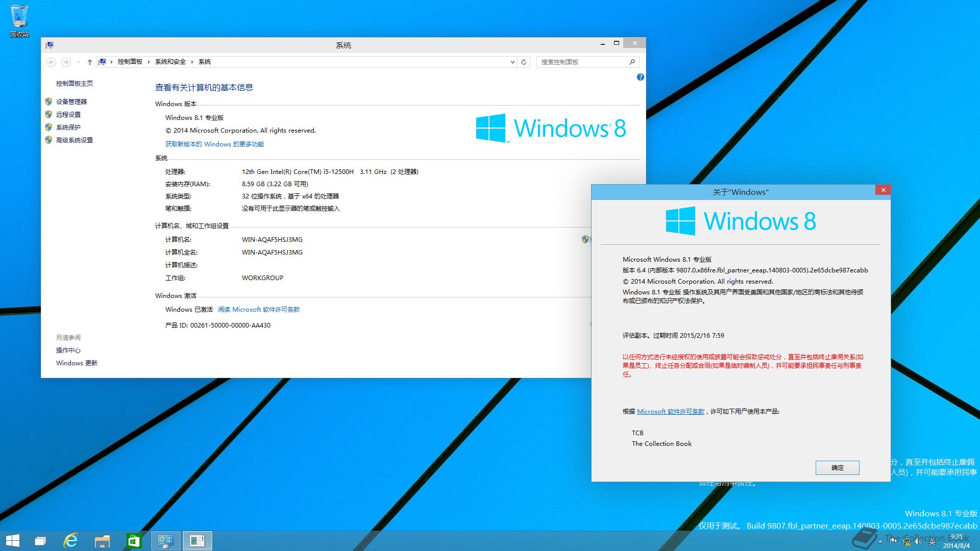Expand chevron before 控制面板 breadcrumb
Image resolution: width=980 pixels, height=551 pixels.
pos(111,62)
